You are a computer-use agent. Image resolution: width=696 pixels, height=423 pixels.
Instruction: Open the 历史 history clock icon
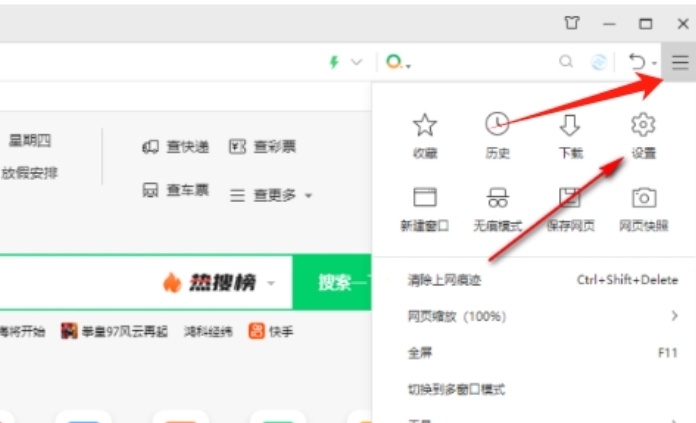coord(497,126)
